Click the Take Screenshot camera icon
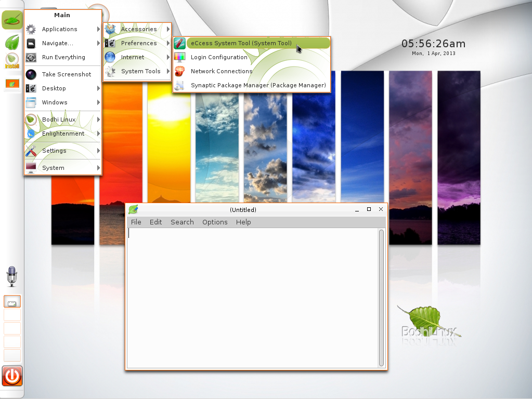 [31, 74]
